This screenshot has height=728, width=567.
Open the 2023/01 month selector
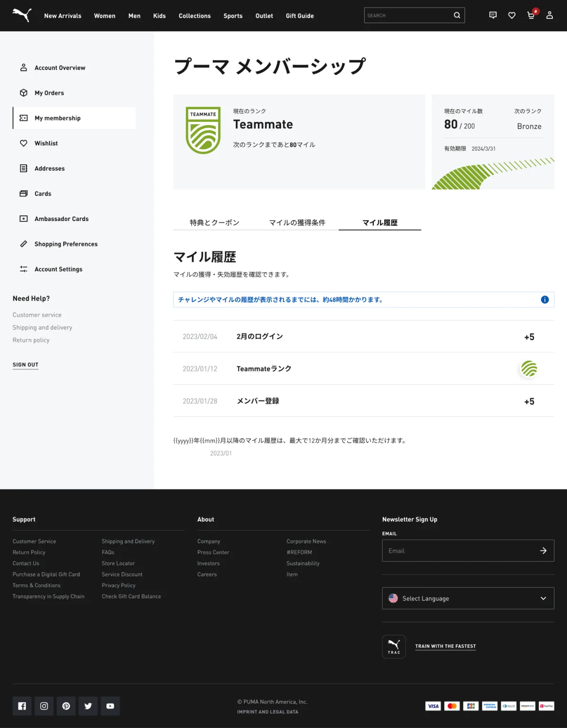coord(221,453)
